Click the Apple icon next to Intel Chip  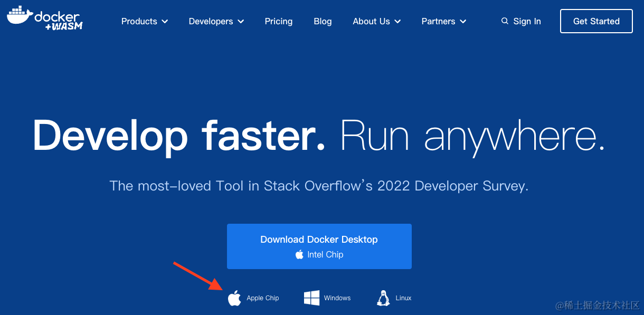pyautogui.click(x=299, y=254)
